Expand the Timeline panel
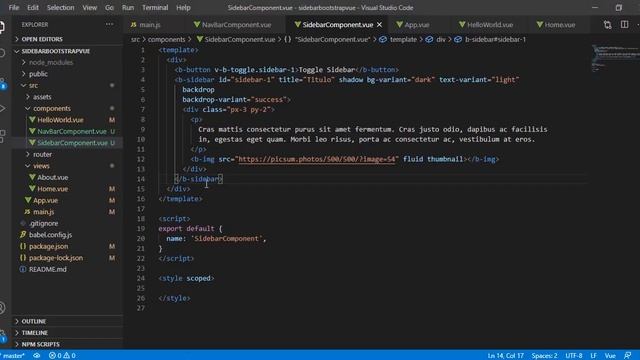 coord(67,333)
